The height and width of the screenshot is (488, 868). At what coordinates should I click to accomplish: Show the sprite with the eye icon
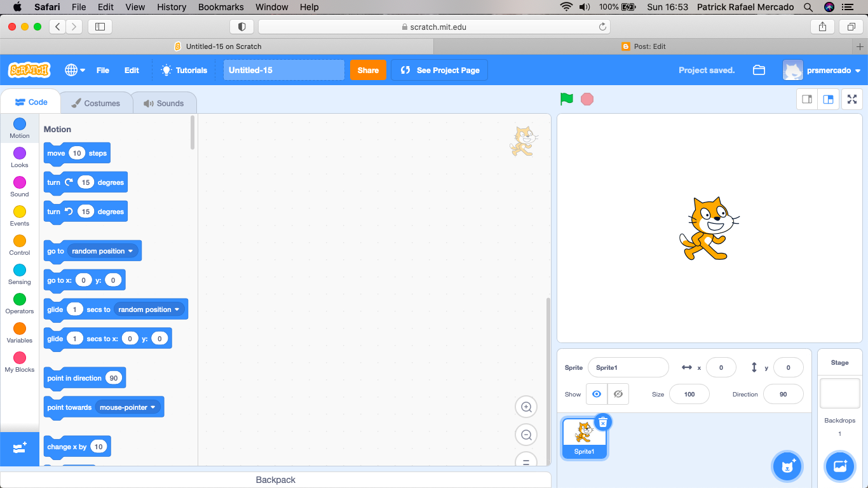click(x=596, y=394)
